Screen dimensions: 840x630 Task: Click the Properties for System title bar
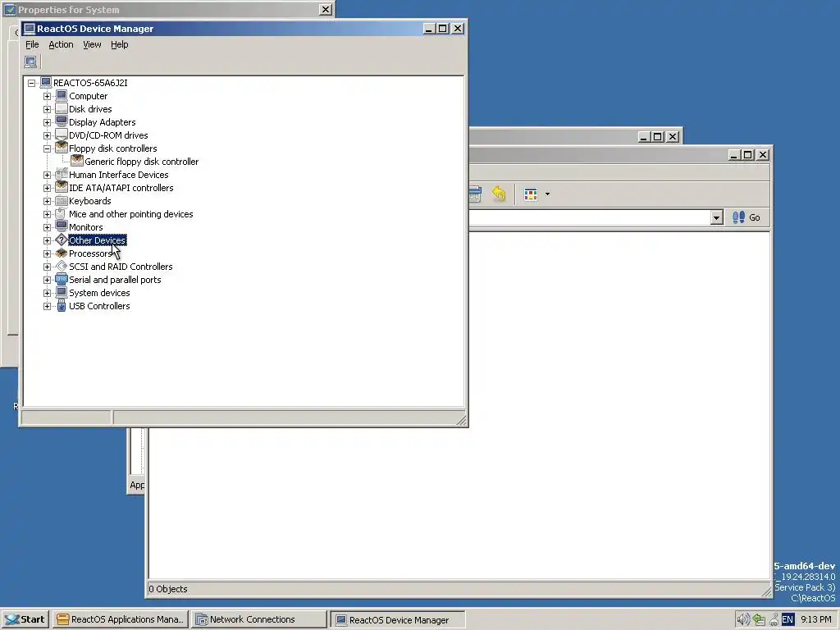(166, 10)
